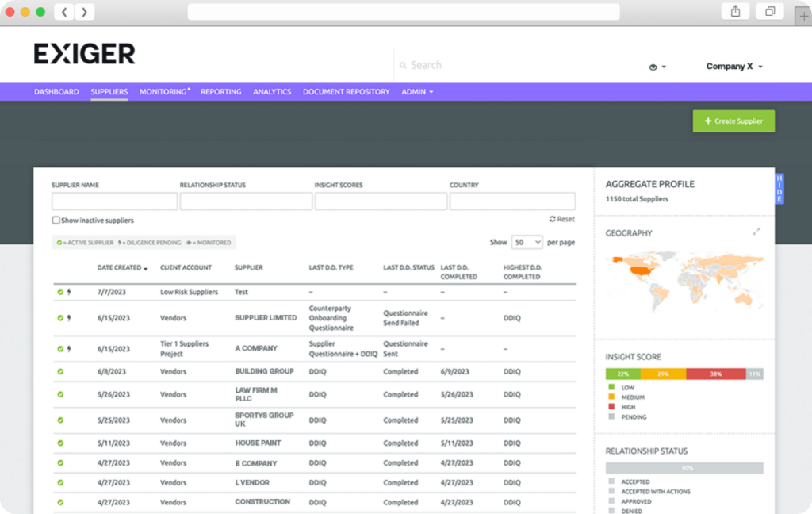Click the green active status icon for BUILDING GROUP

[60, 371]
